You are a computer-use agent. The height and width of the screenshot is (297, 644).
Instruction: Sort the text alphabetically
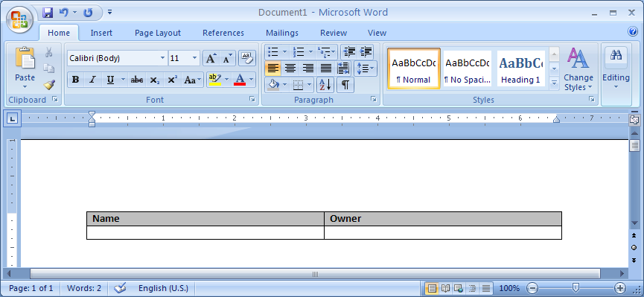point(325,85)
